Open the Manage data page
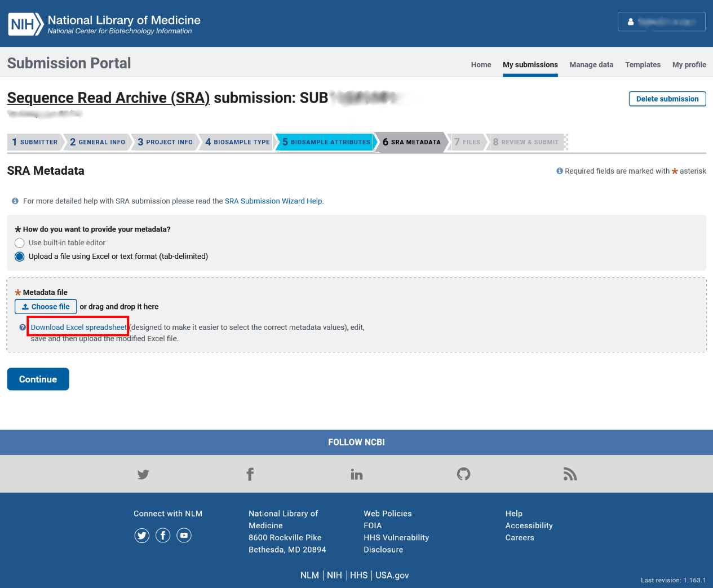 591,64
